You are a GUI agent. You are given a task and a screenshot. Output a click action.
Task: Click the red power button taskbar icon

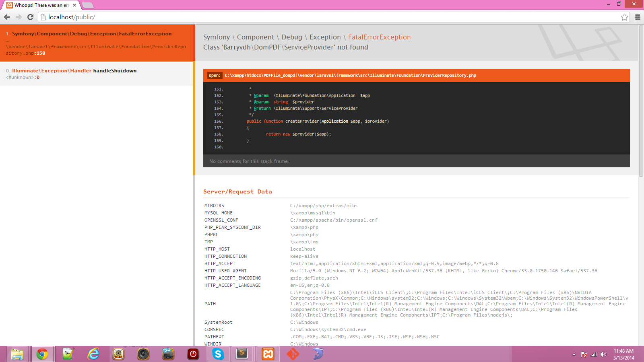(193, 354)
